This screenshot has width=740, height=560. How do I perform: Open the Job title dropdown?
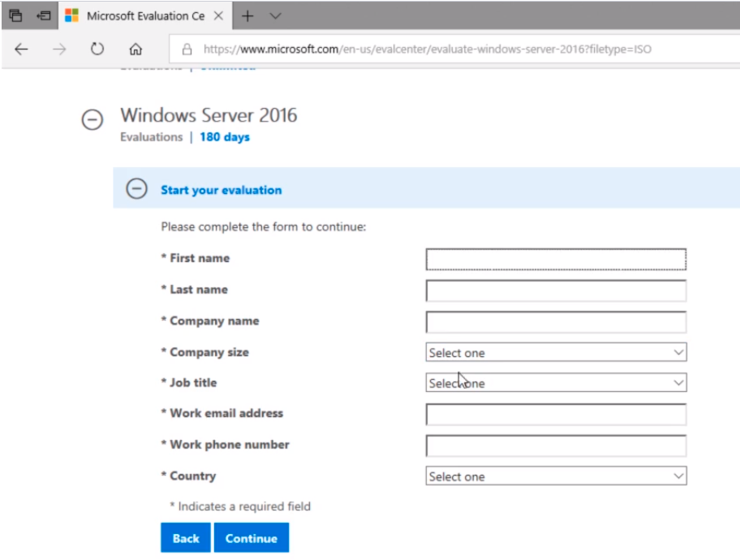click(556, 383)
